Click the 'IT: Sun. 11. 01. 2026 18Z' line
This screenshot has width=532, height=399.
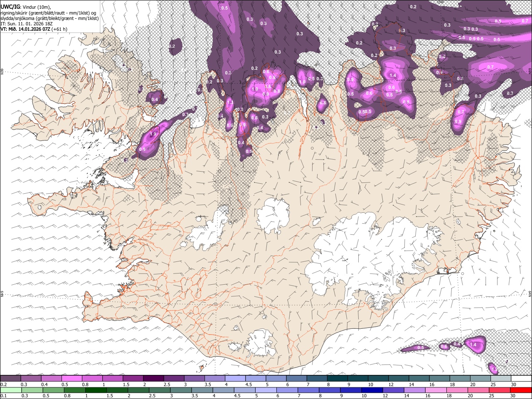tap(27, 24)
